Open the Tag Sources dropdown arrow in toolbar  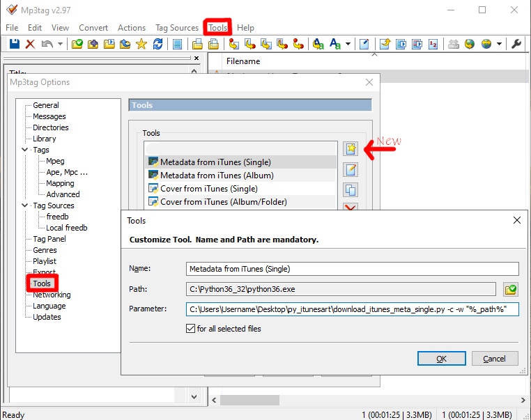pos(499,44)
